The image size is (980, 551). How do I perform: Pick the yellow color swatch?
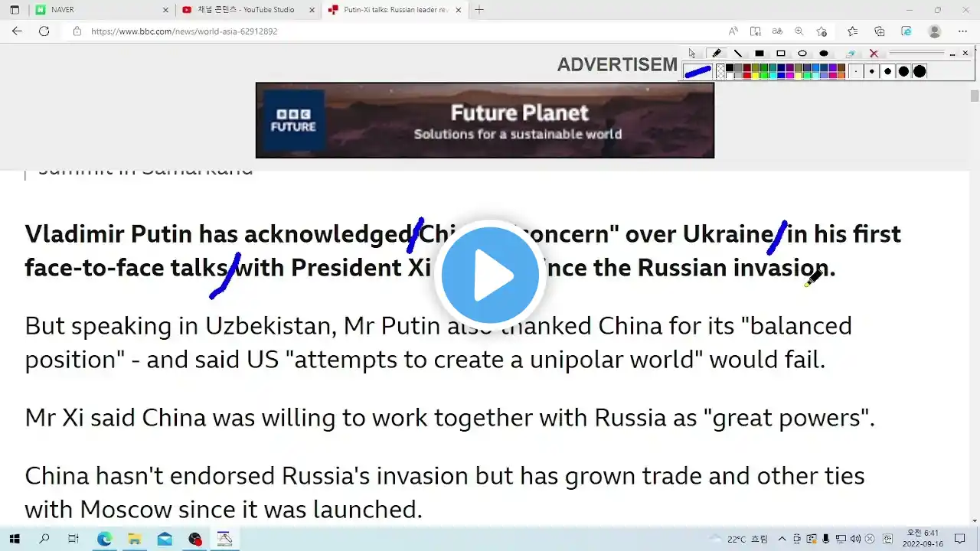point(756,75)
